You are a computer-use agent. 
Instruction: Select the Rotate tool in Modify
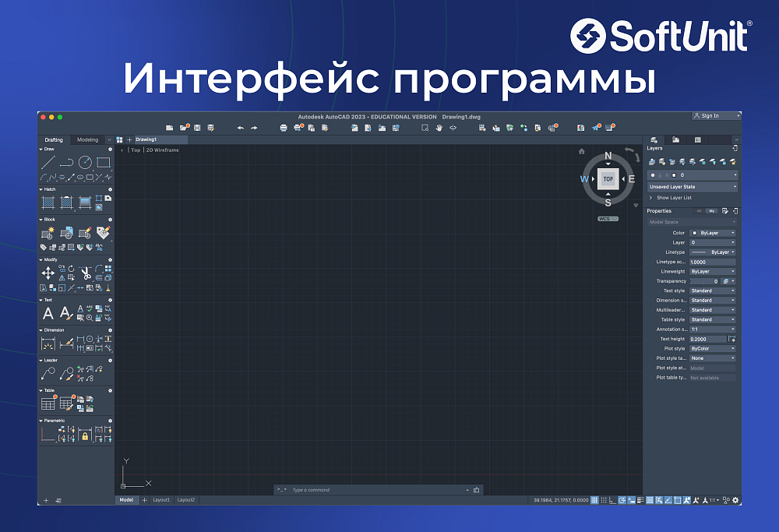coord(71,268)
